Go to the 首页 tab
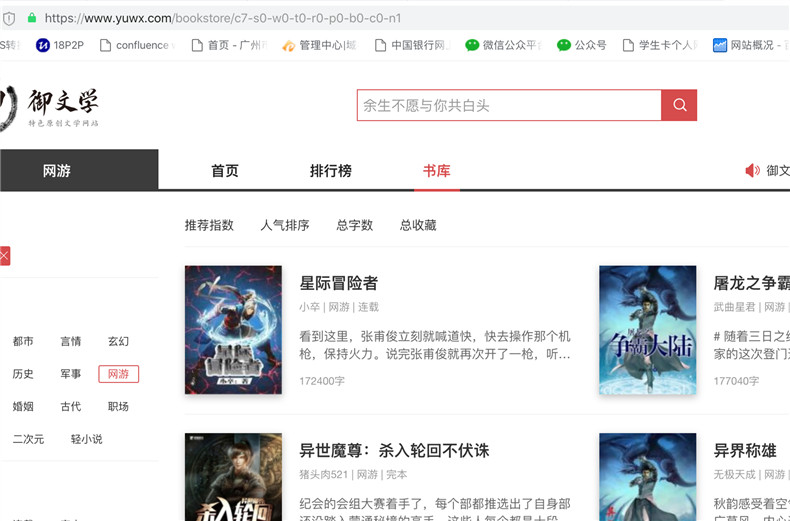Viewport: 790px width, 521px height. coord(225,171)
